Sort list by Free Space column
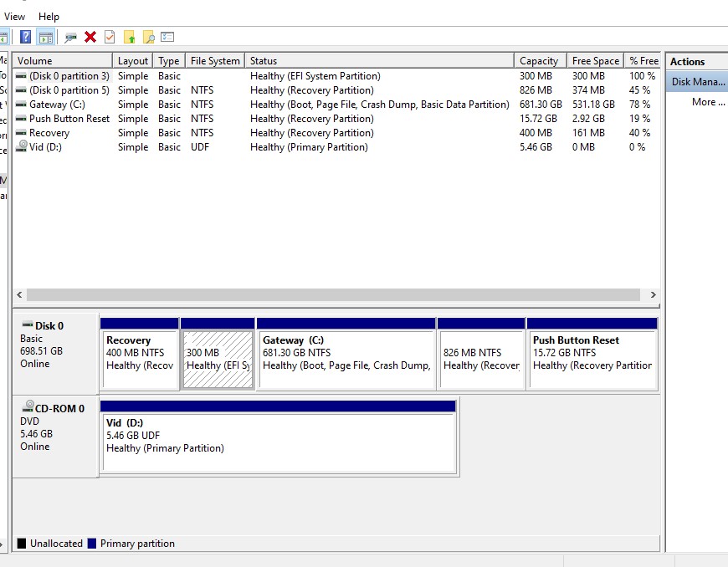The image size is (728, 567). pyautogui.click(x=595, y=61)
